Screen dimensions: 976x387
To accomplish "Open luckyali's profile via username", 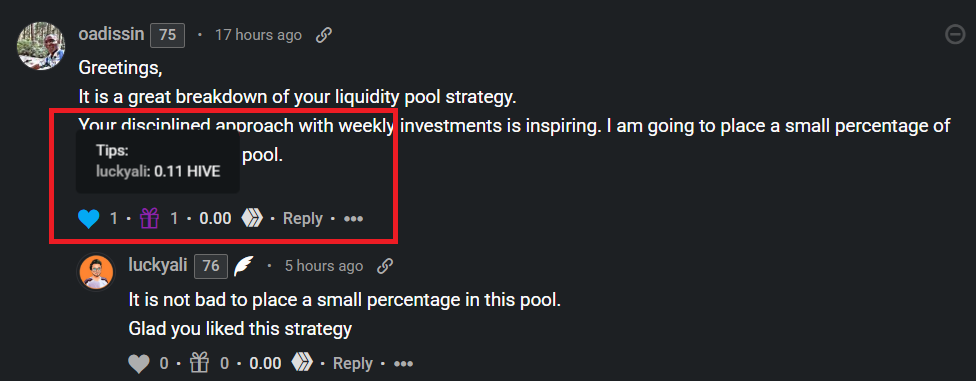I will (157, 265).
